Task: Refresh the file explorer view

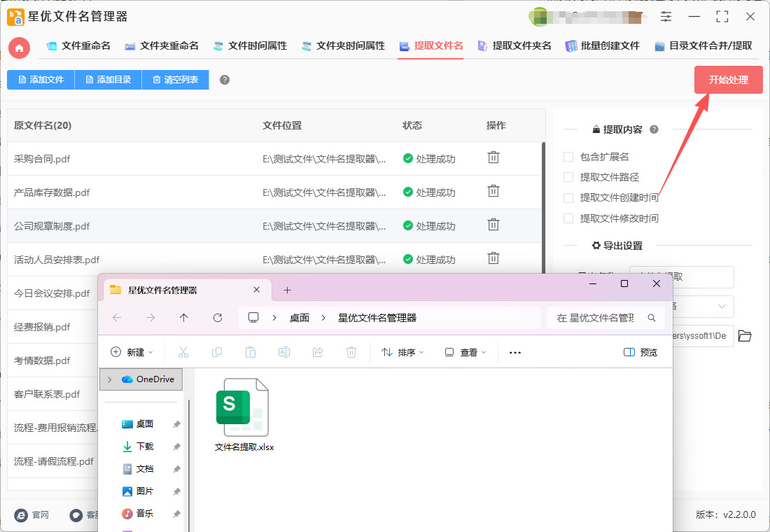Action: pos(218,318)
